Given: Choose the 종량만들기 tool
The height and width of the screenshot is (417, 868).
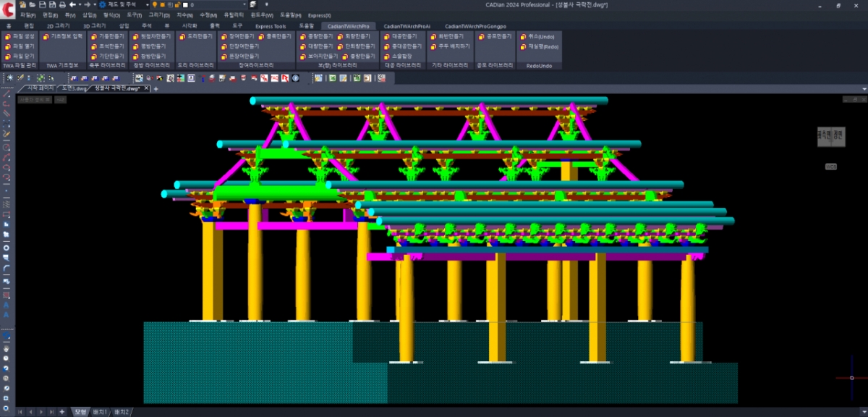Looking at the screenshot, I should coord(317,35).
